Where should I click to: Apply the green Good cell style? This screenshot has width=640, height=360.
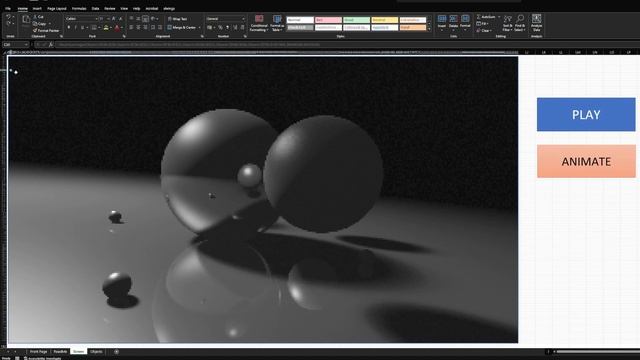(356, 20)
